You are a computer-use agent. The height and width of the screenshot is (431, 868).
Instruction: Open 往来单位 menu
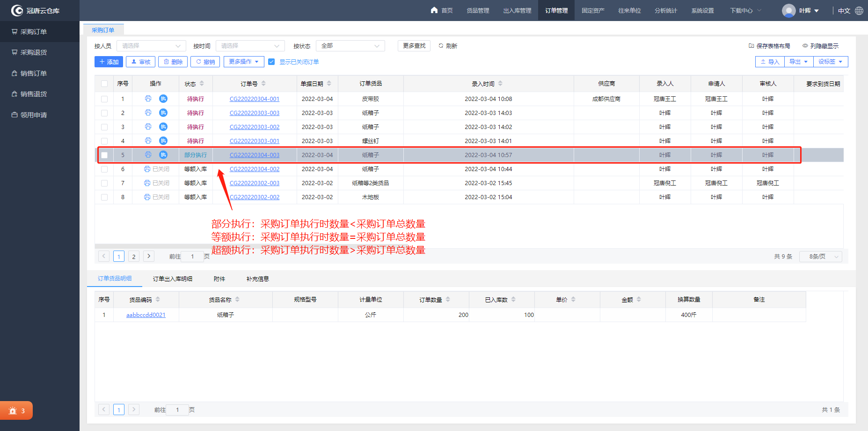click(629, 10)
